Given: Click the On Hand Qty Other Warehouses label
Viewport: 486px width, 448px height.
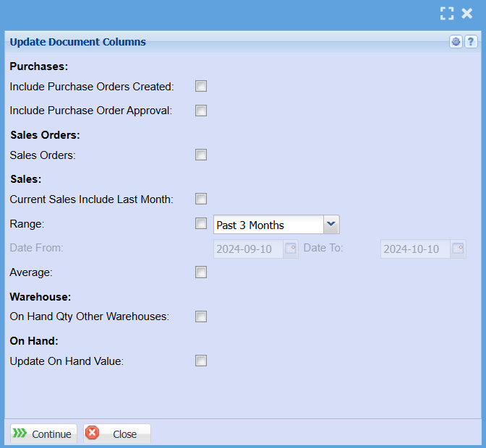Looking at the screenshot, I should (90, 316).
